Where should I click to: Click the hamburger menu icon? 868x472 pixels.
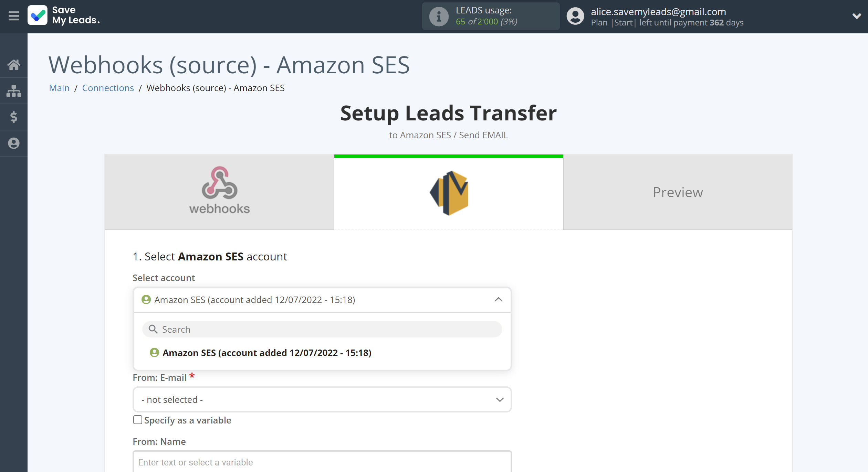[x=13, y=16]
